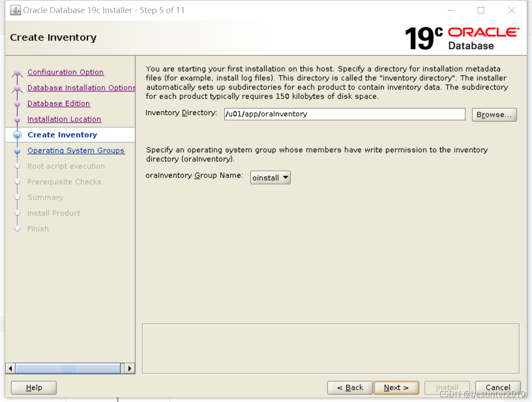Click the Help button

34,388
